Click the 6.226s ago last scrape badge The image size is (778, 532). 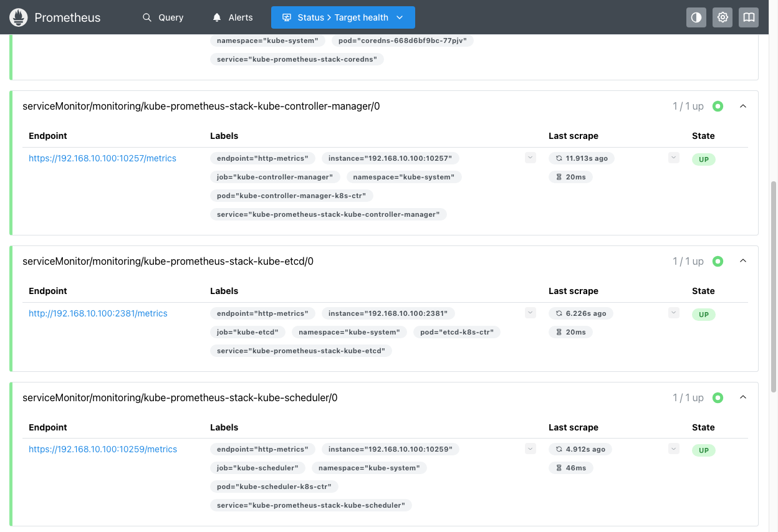point(580,313)
